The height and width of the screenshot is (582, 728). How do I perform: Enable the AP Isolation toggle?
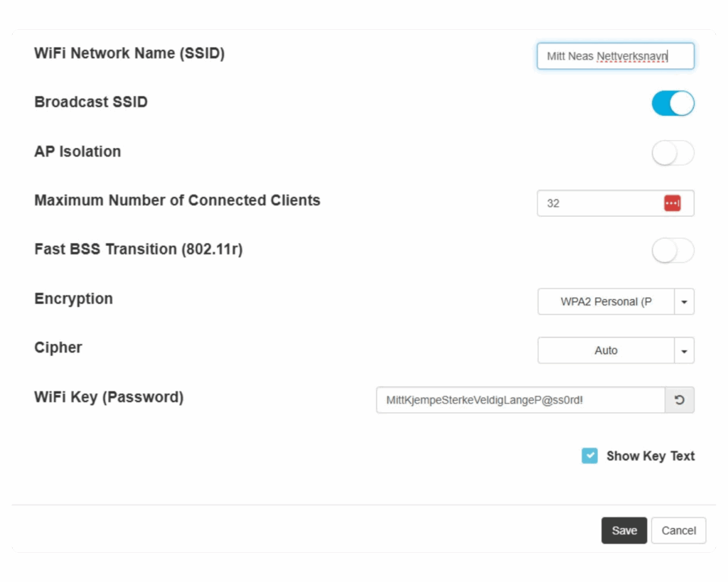[673, 153]
